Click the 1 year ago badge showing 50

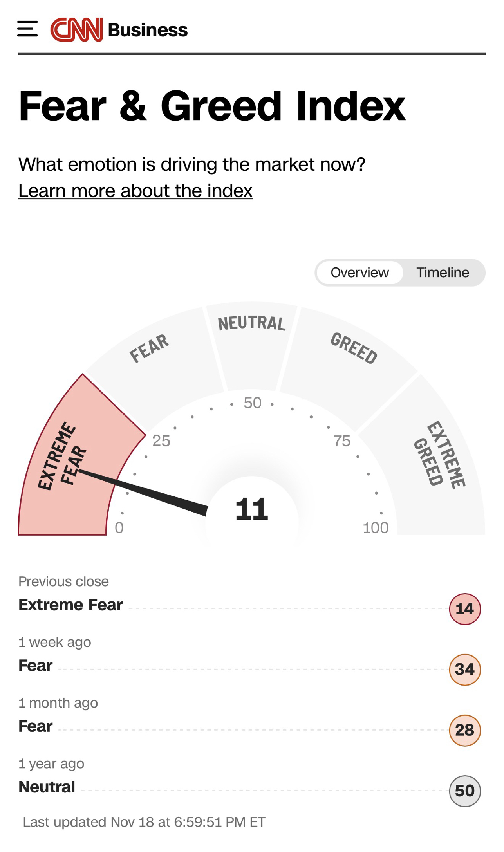point(465,791)
